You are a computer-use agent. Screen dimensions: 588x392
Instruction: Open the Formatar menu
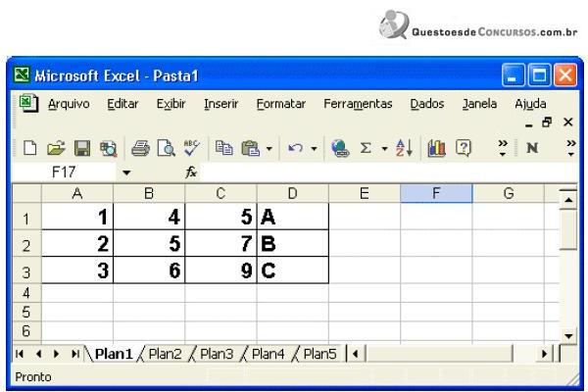point(281,104)
